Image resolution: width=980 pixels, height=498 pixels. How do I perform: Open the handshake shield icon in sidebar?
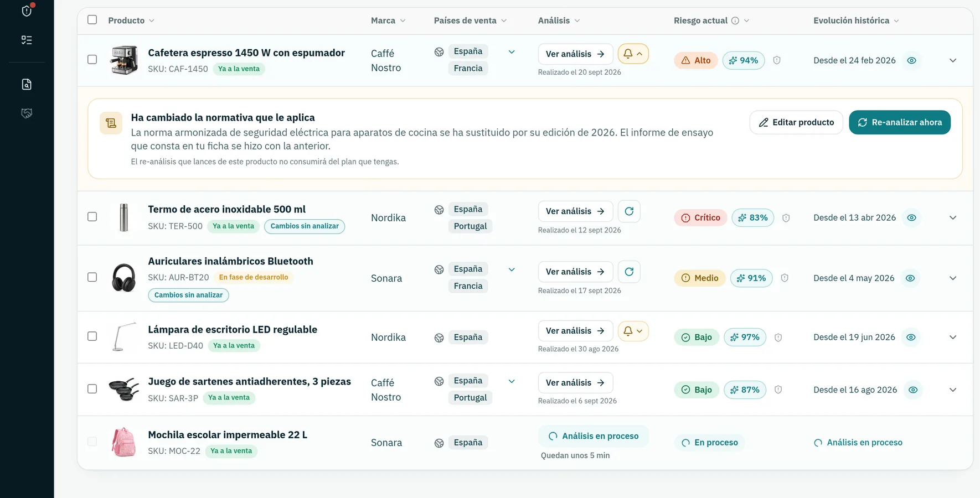tap(27, 113)
